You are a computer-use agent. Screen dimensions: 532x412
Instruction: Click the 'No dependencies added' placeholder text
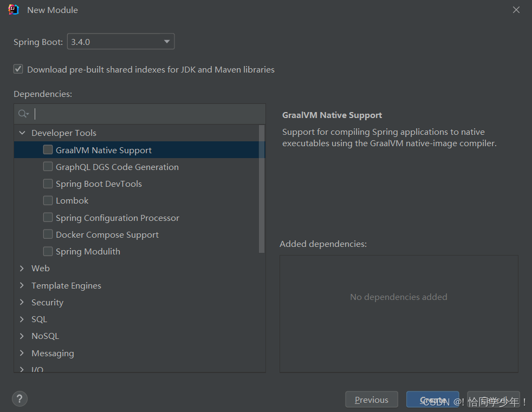[399, 297]
